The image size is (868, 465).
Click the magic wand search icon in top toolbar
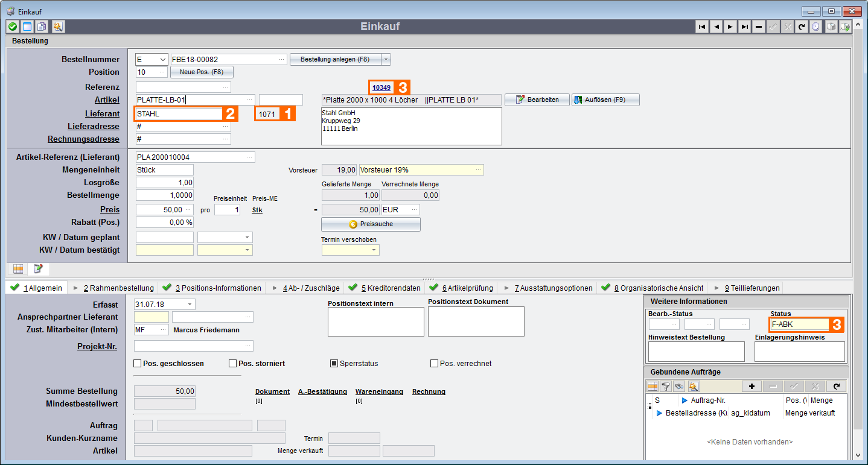click(57, 27)
